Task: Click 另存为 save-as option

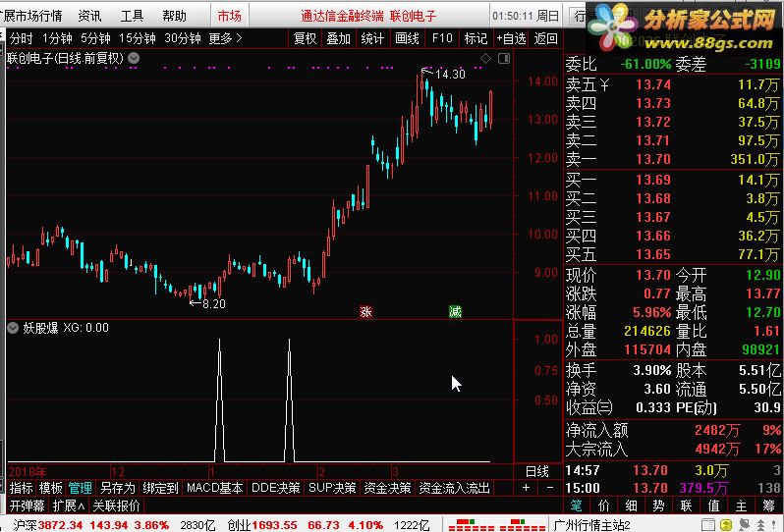Action: (x=118, y=488)
